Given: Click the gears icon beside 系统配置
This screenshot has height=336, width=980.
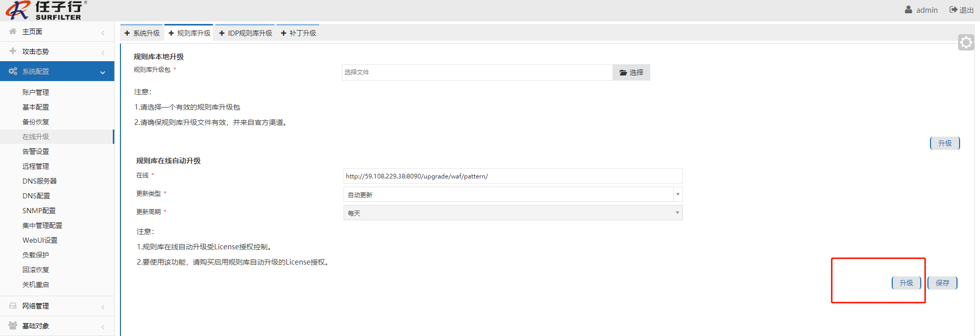Looking at the screenshot, I should 13,71.
